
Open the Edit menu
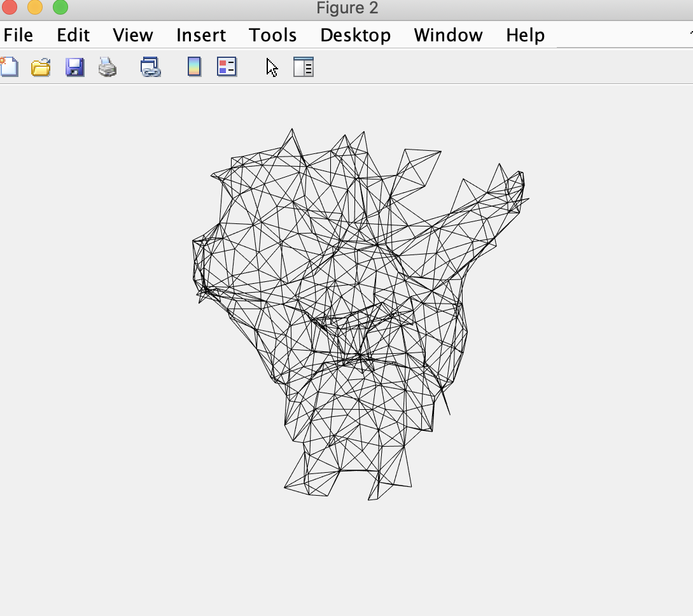(x=73, y=35)
